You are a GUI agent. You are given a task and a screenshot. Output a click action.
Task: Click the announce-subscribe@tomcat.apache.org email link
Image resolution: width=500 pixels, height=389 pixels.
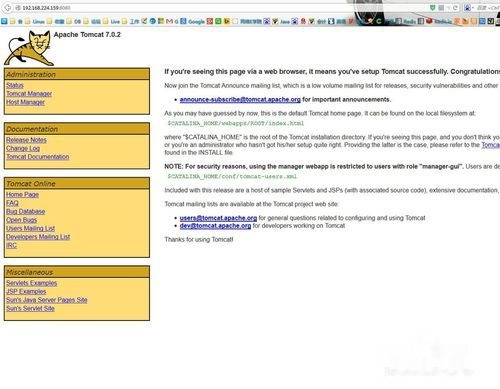click(x=240, y=99)
